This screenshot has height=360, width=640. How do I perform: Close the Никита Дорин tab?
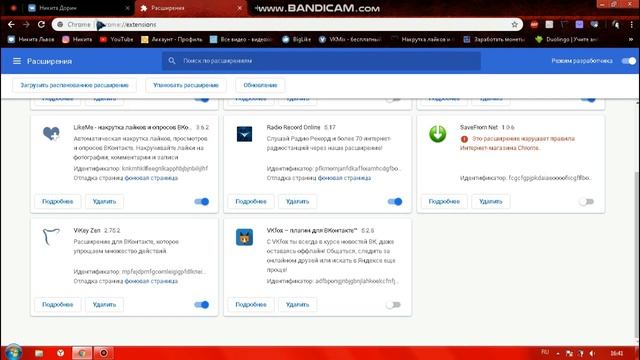tap(127, 8)
